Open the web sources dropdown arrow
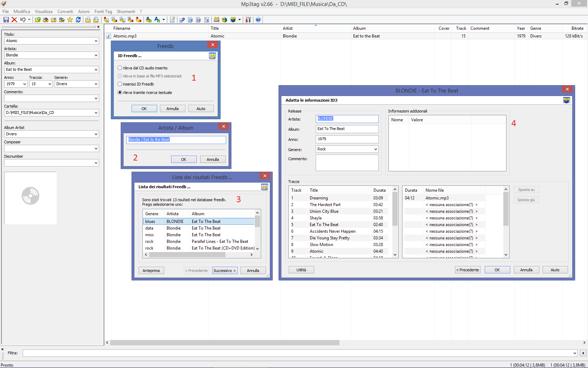 click(239, 20)
